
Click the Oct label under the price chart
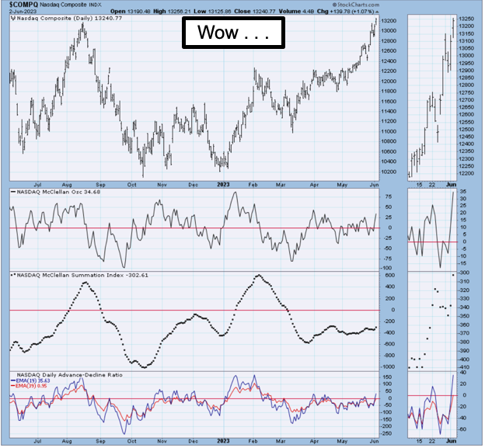click(132, 185)
